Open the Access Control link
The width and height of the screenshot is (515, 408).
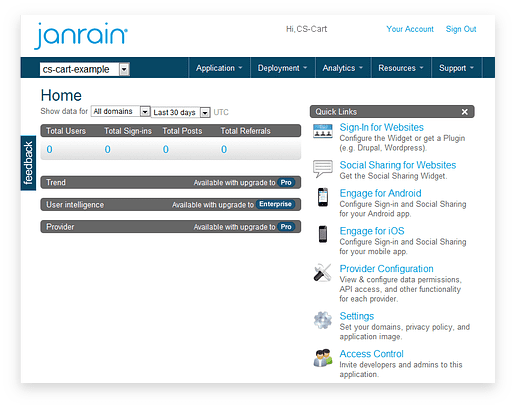click(371, 354)
